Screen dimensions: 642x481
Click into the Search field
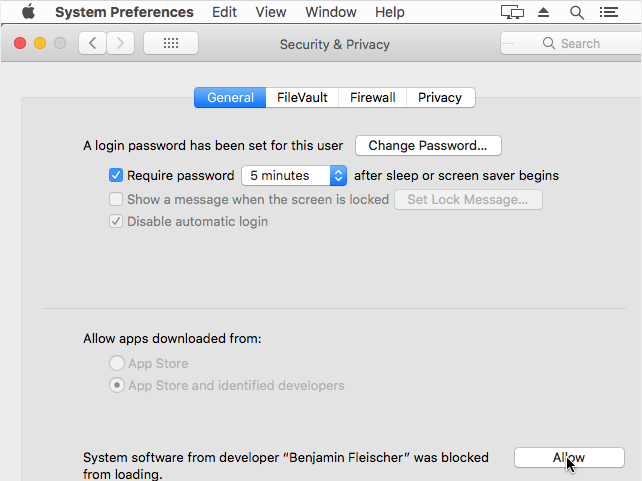pos(572,43)
